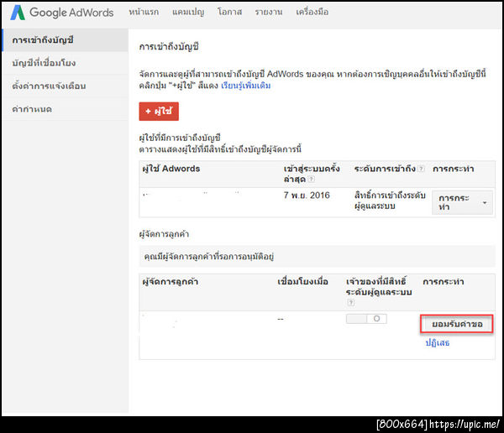Open the โอกาส top menu

point(229,13)
